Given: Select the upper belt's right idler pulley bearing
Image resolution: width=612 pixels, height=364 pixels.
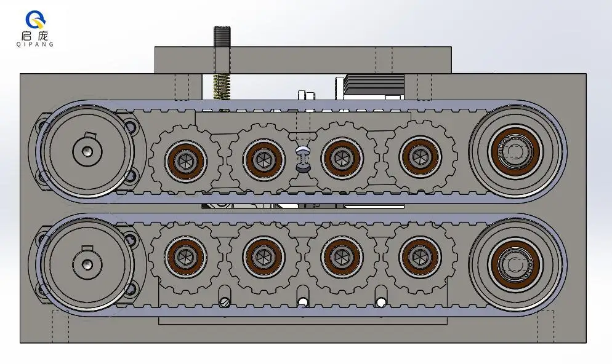Looking at the screenshot, I should (515, 152).
